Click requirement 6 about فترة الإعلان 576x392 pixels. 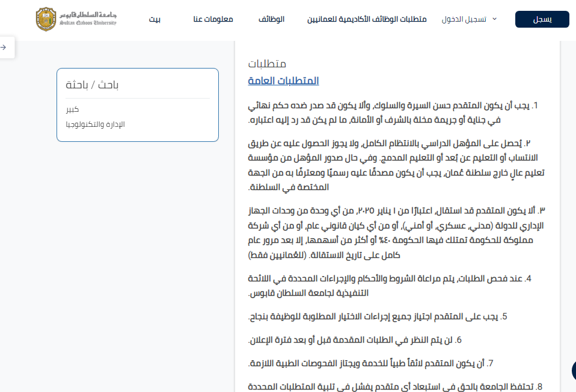pos(355,340)
